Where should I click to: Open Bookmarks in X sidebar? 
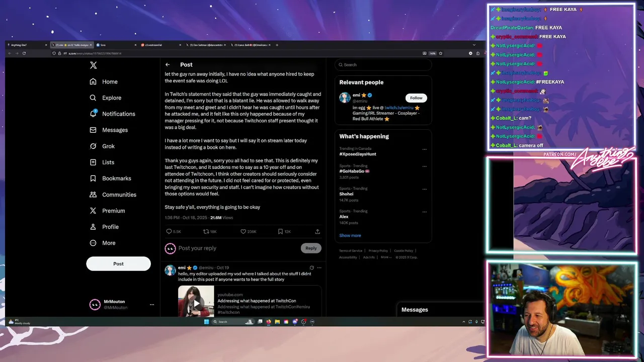(110, 178)
